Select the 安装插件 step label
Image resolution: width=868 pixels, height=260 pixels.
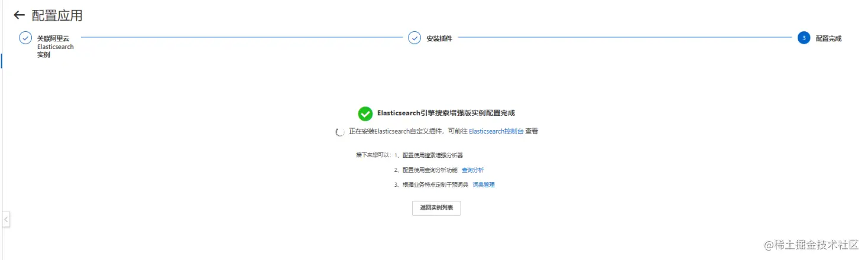click(439, 38)
